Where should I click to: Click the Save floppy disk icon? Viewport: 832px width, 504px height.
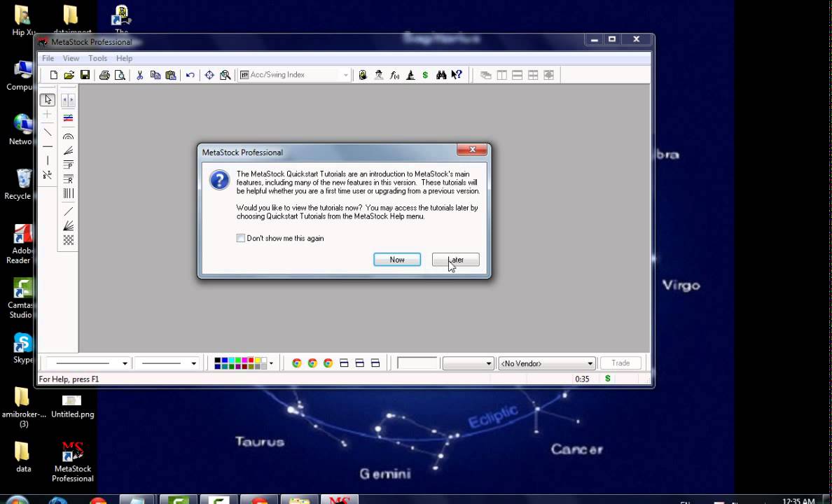click(x=85, y=76)
